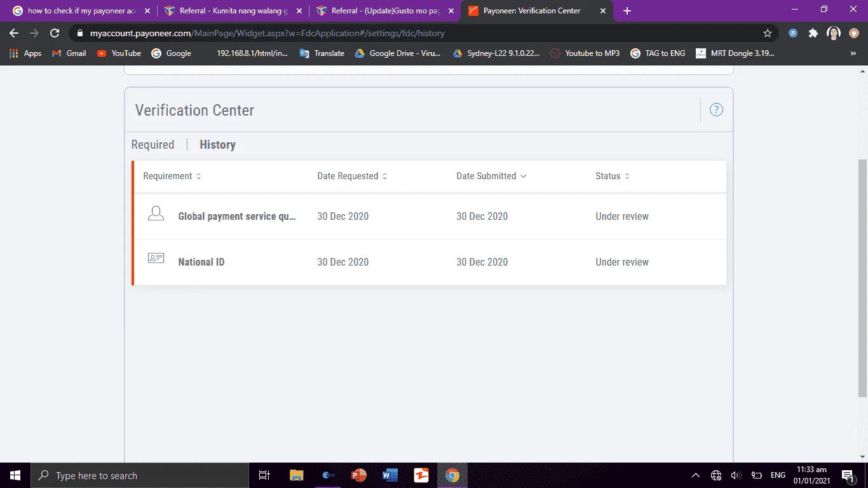Screen dimensions: 868x488
Task: Open the Apps bookmarks shortcut
Action: click(25, 53)
